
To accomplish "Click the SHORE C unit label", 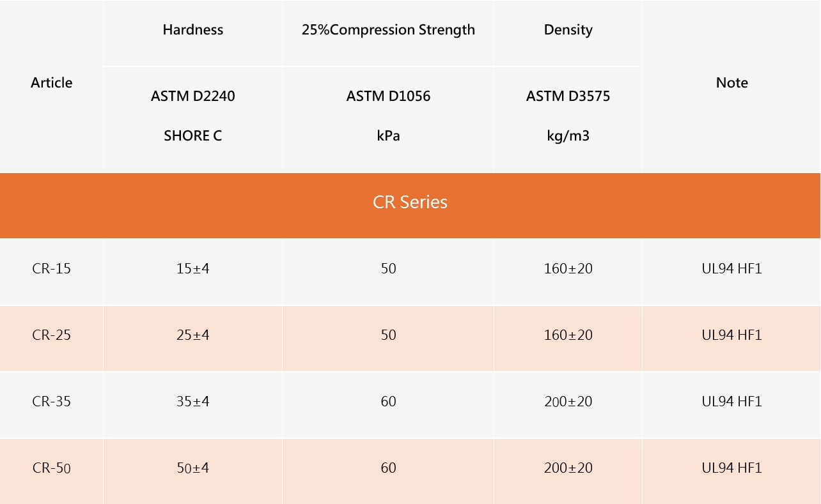I will 193,136.
